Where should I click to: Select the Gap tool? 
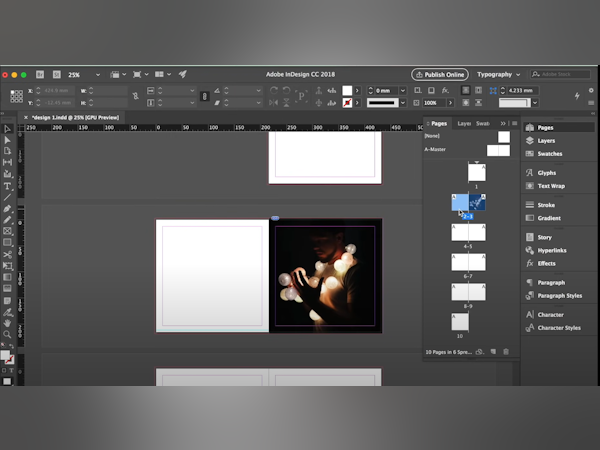(7, 162)
